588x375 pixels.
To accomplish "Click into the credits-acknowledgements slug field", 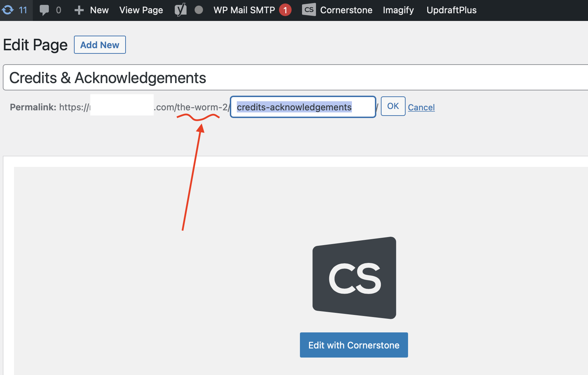I will [303, 107].
